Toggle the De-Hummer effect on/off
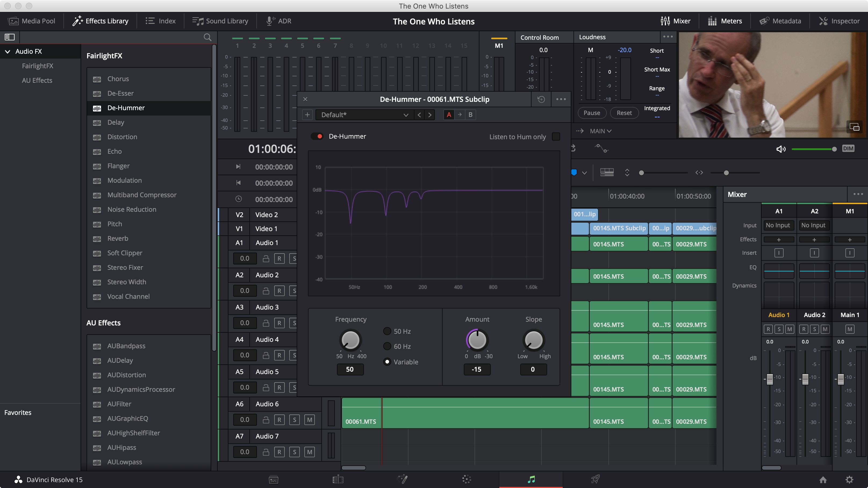This screenshot has width=868, height=488. (x=317, y=136)
